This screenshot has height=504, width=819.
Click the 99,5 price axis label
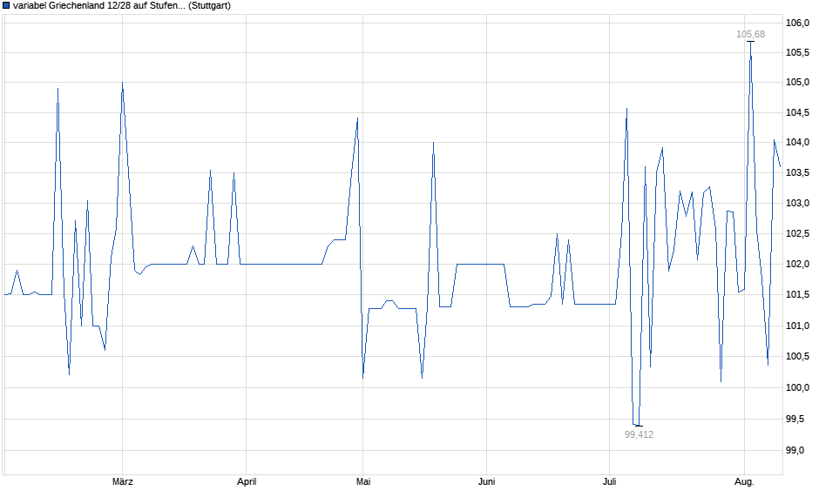pos(795,420)
